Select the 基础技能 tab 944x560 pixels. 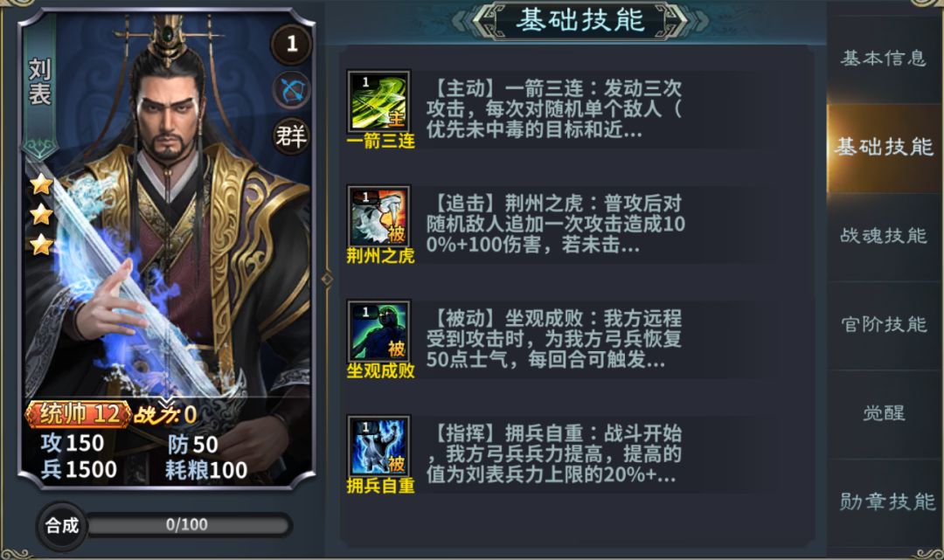coord(883,147)
